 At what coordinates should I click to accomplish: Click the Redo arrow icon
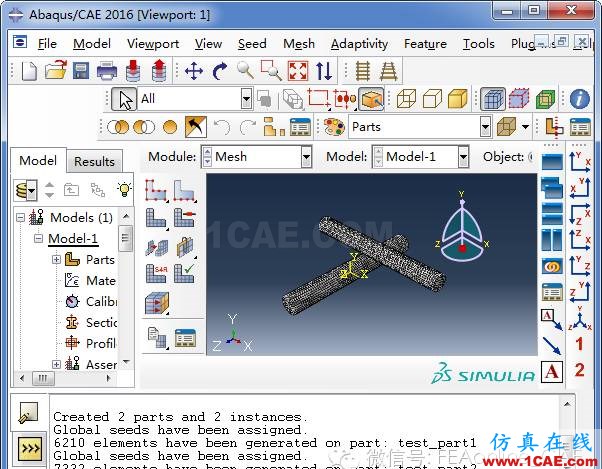click(x=248, y=127)
